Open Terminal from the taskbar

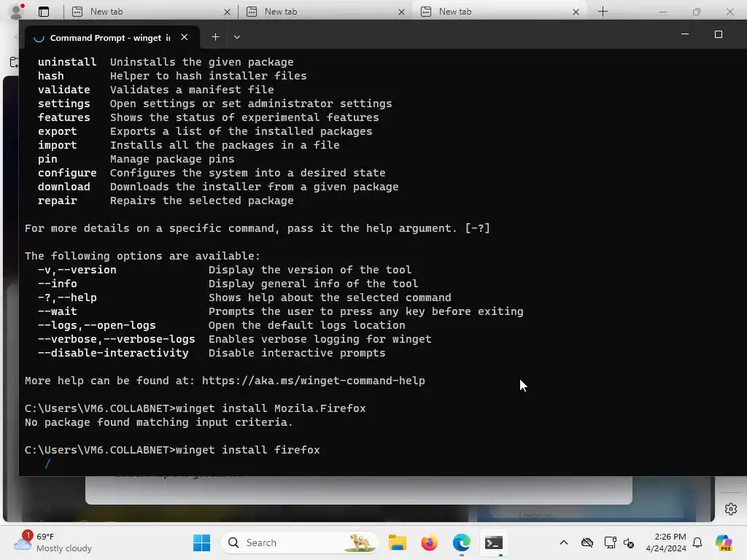[x=494, y=542]
